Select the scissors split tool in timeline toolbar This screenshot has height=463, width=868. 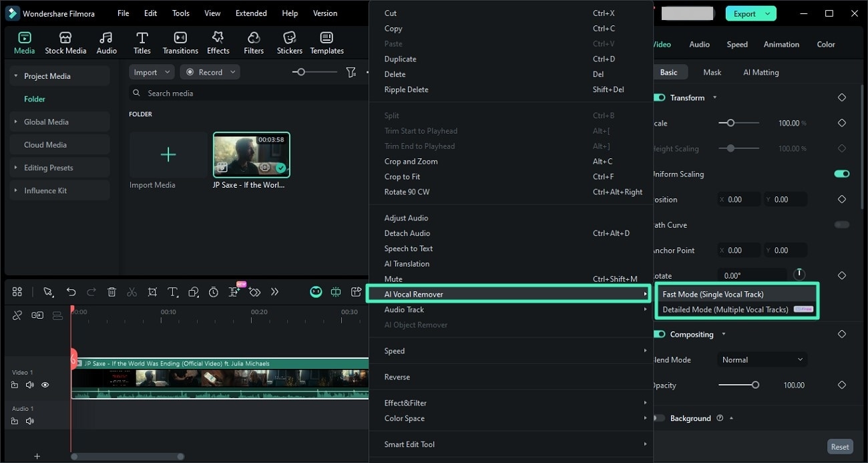(x=132, y=292)
